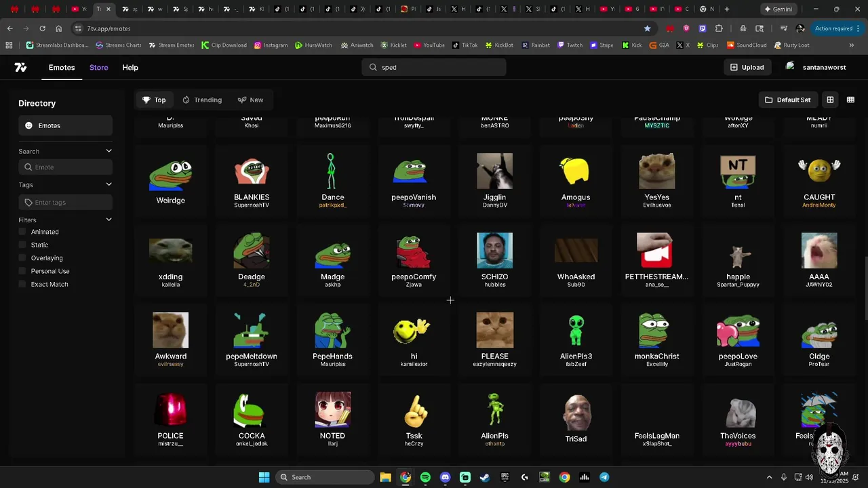Click the header search field containing sped
Viewport: 868px width, 488px height.
click(x=434, y=67)
